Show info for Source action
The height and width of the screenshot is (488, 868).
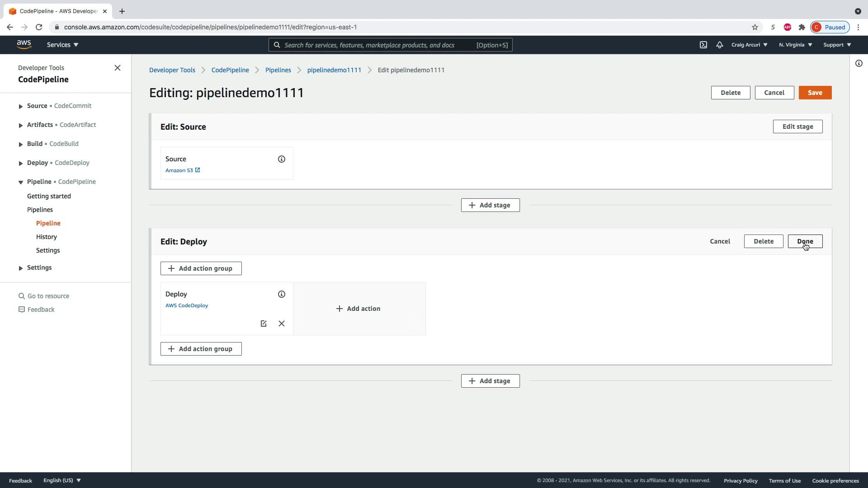tap(282, 159)
